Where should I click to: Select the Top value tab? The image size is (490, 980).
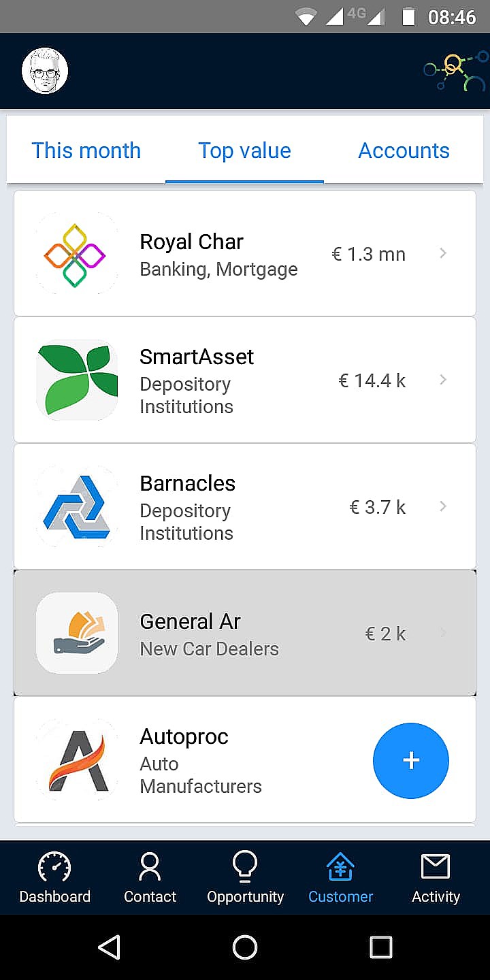[x=244, y=150]
